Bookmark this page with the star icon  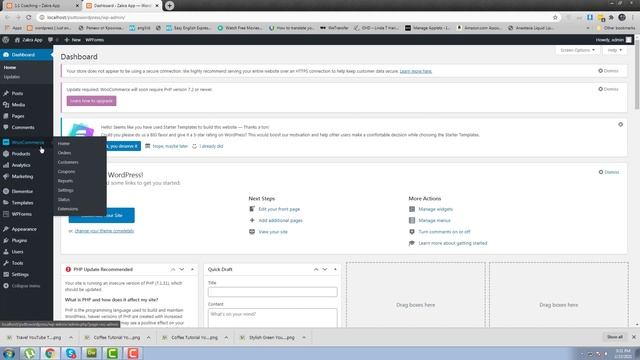tap(555, 18)
